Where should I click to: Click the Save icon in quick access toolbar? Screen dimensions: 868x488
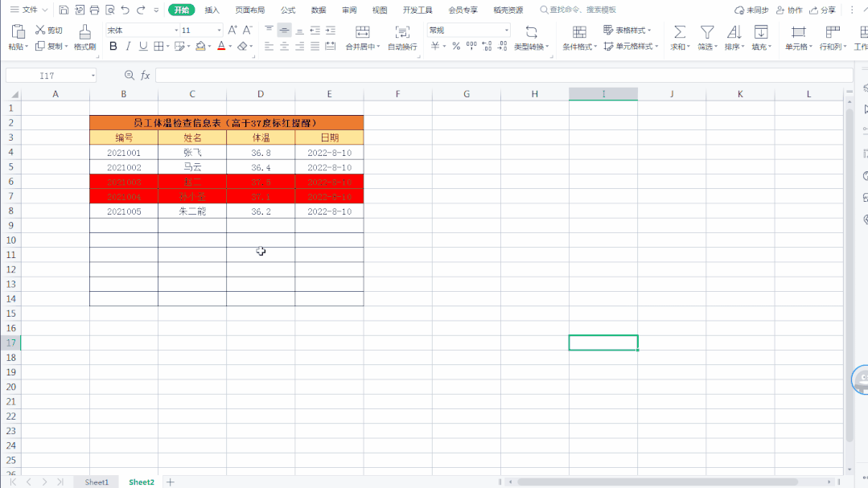[x=64, y=10]
